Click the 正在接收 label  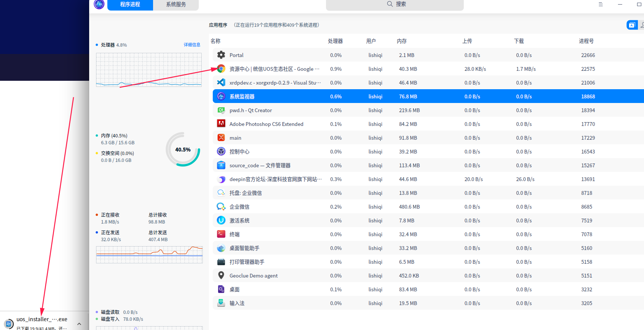110,215
